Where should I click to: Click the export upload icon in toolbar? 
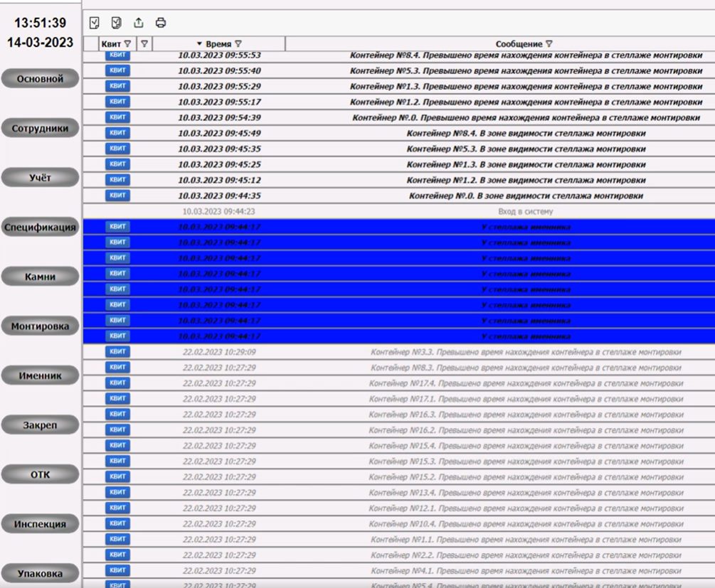pos(139,23)
